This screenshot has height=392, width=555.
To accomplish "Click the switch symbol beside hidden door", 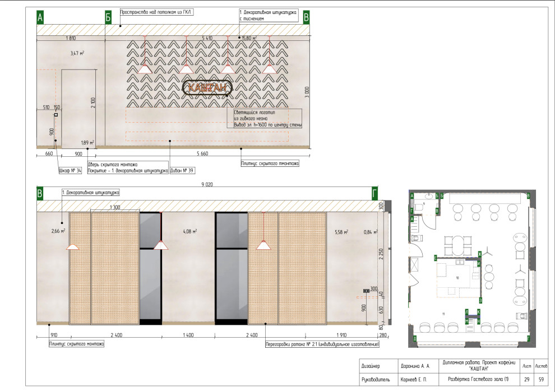I will pyautogui.click(x=56, y=115).
